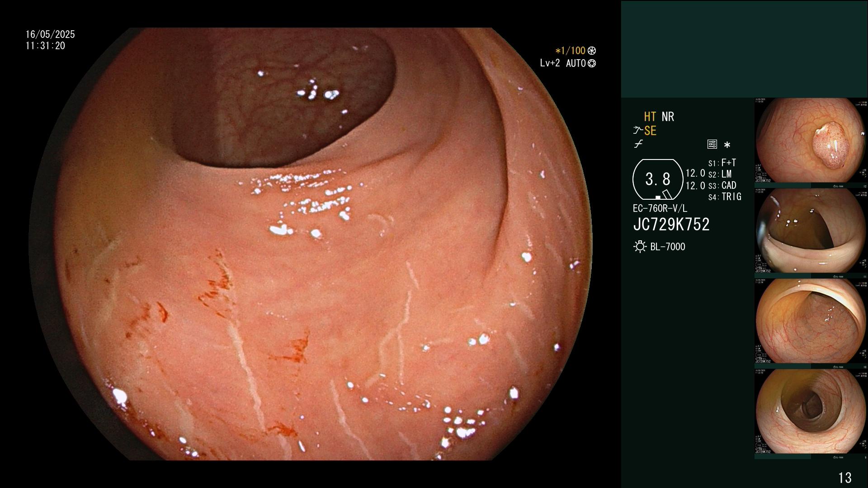868x488 pixels.
Task: Click the date 16/05/2025
Action: [50, 34]
